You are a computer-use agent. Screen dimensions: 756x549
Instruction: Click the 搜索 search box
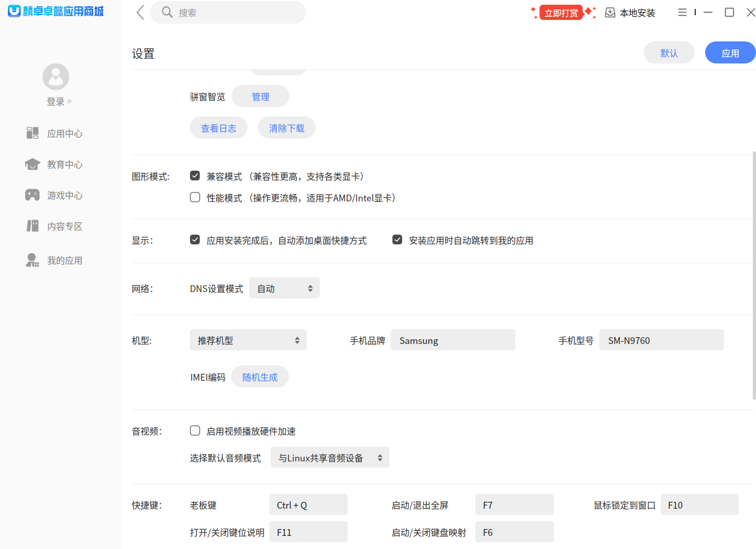click(x=228, y=12)
